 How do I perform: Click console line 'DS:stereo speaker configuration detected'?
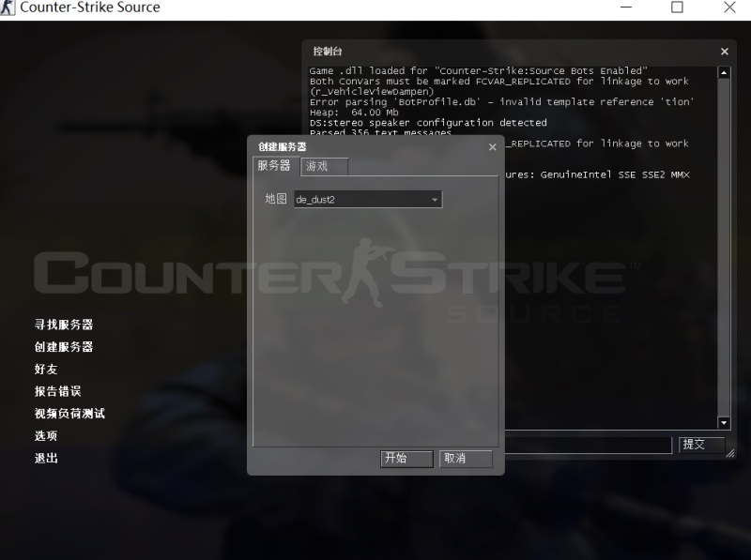428,123
